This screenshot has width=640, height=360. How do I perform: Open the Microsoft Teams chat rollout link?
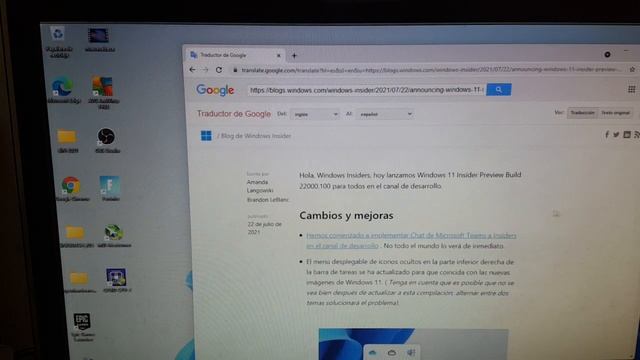pos(411,240)
